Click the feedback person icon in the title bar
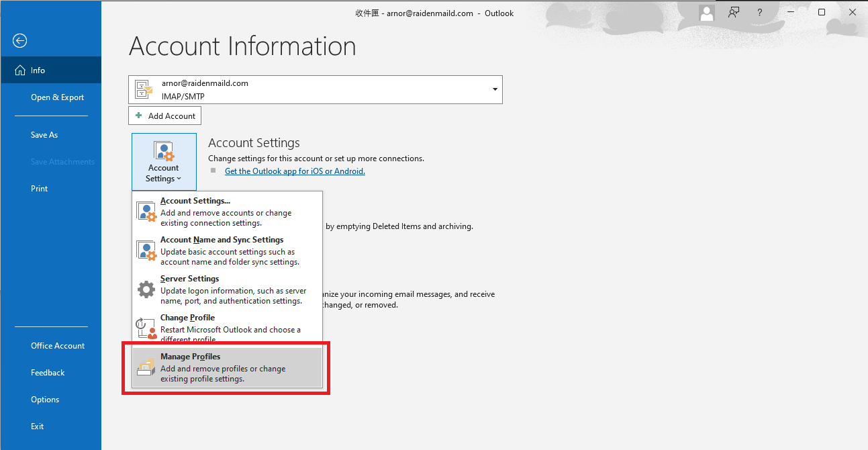Screen dimensions: 868x450 tap(734, 12)
